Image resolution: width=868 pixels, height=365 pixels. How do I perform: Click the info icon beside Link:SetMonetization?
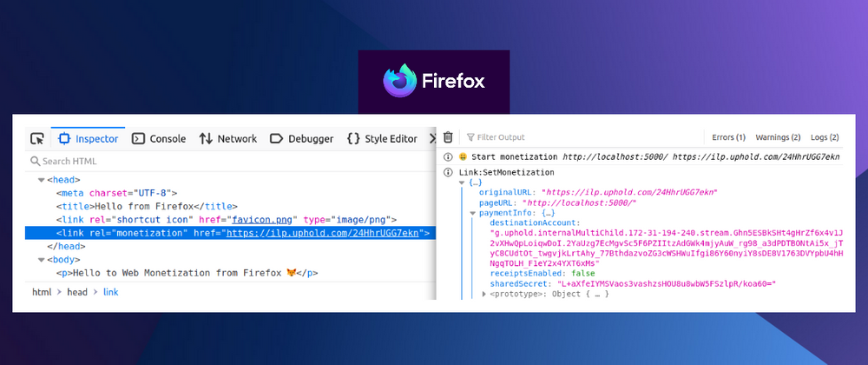448,173
